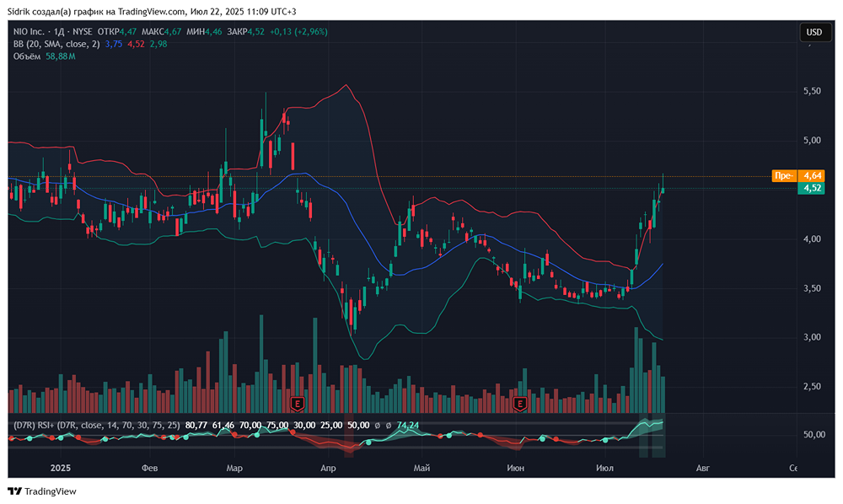
Task: Click the 58,88M volume value
Action: click(60, 56)
